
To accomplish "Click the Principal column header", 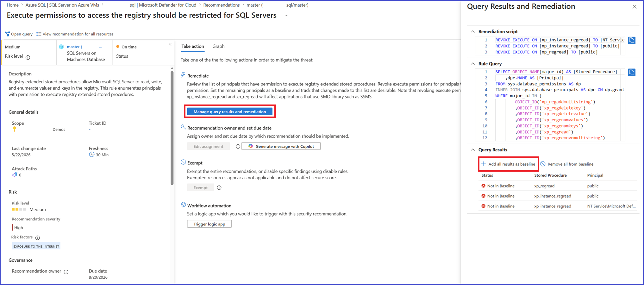I will (595, 175).
